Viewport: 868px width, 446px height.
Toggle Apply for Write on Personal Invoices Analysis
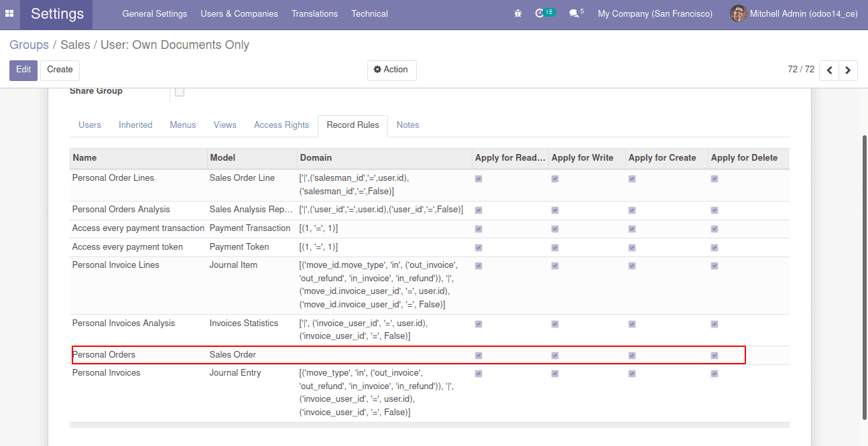click(x=555, y=324)
